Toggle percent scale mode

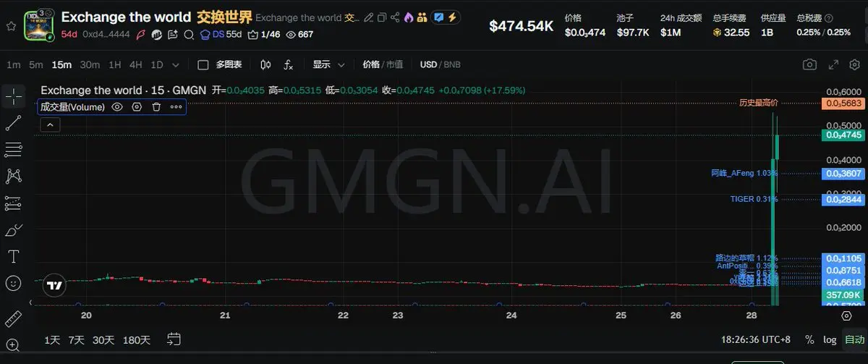809,339
